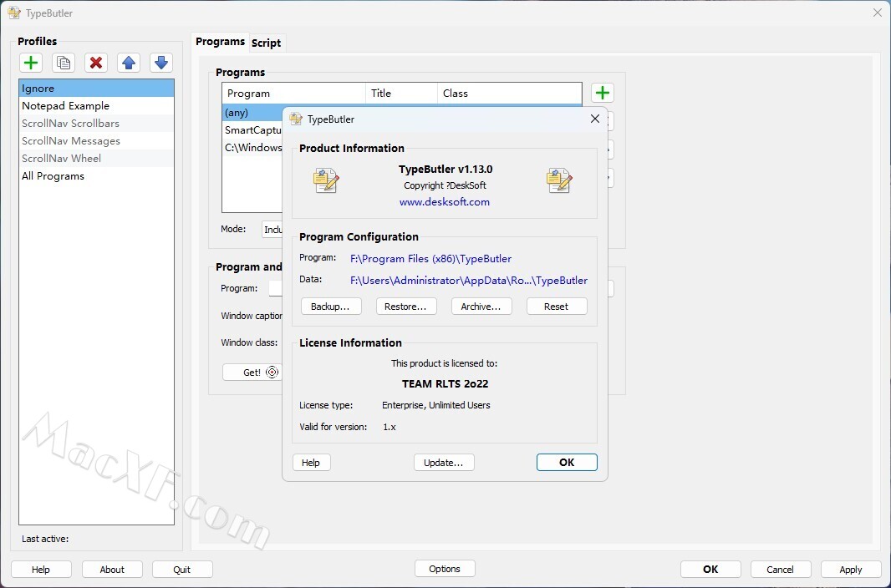The width and height of the screenshot is (891, 588).
Task: Open the Options button
Action: [445, 569]
